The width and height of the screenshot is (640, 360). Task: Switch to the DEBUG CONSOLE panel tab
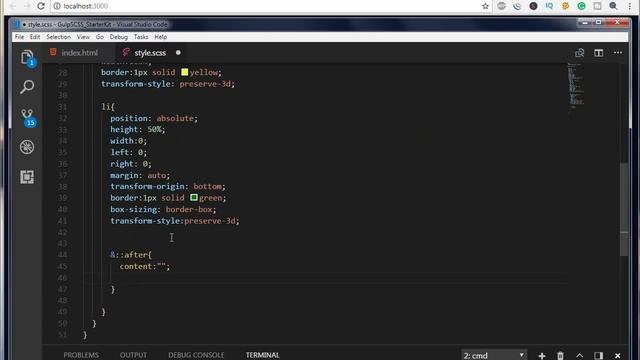click(196, 355)
